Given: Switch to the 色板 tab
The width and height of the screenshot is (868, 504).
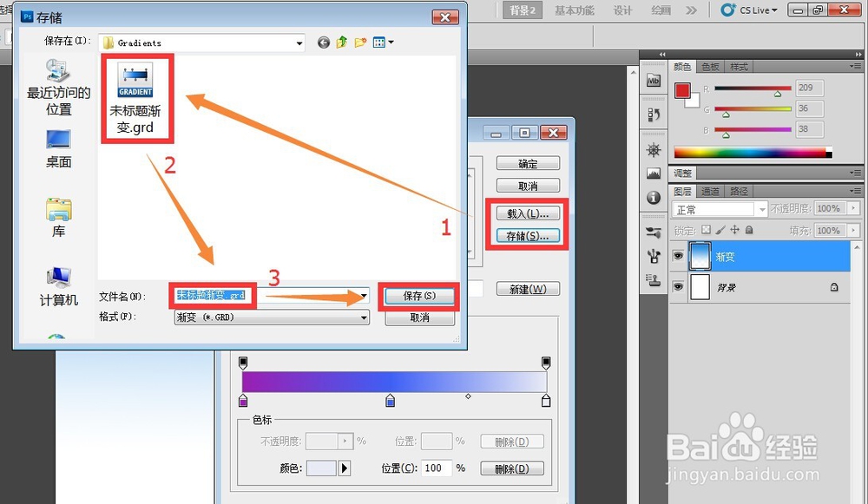Looking at the screenshot, I should pos(710,67).
